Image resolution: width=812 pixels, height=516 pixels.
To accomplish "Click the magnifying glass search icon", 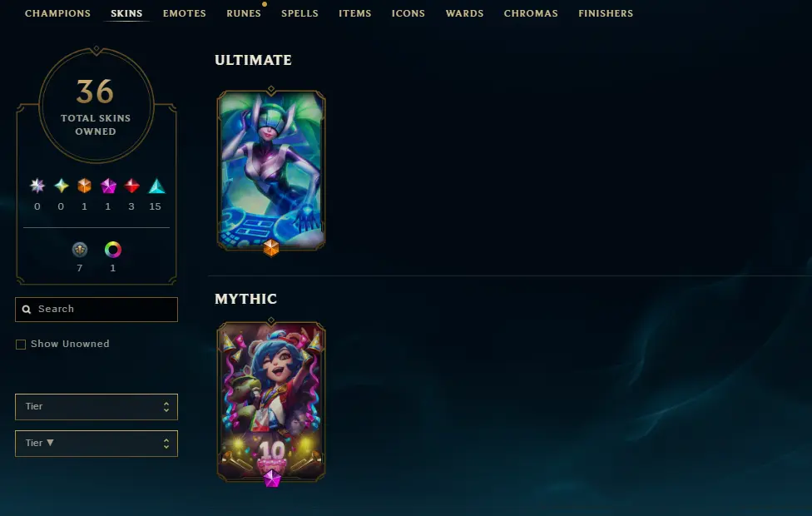I will 27,310.
